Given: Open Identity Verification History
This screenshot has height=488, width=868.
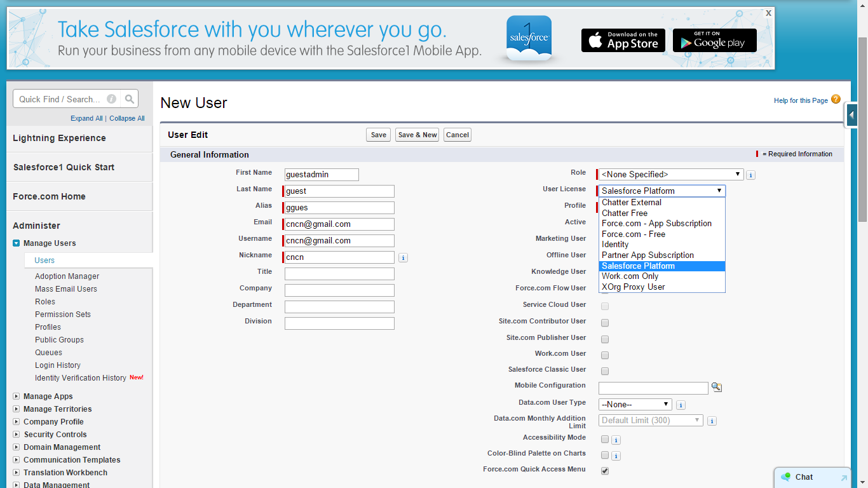Looking at the screenshot, I should tap(81, 378).
